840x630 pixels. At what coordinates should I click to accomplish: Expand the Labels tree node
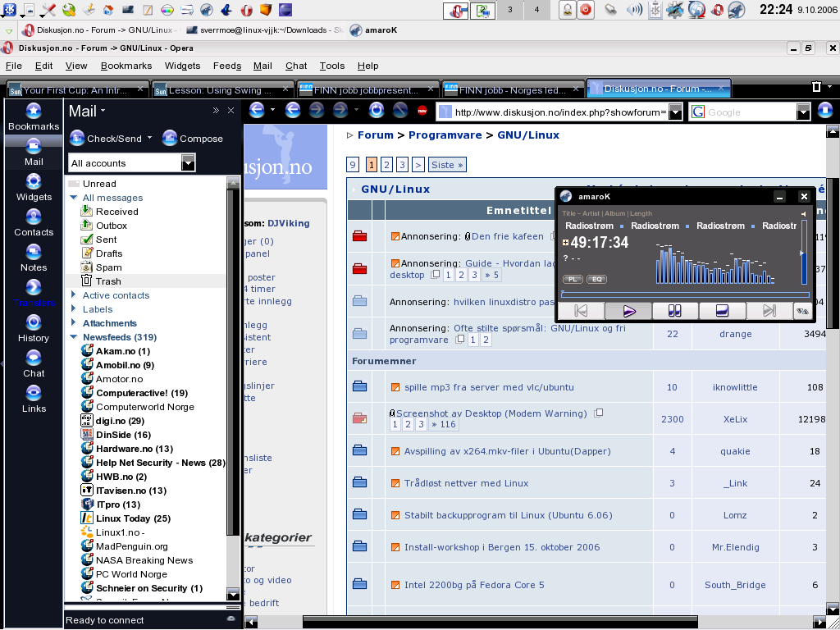74,309
